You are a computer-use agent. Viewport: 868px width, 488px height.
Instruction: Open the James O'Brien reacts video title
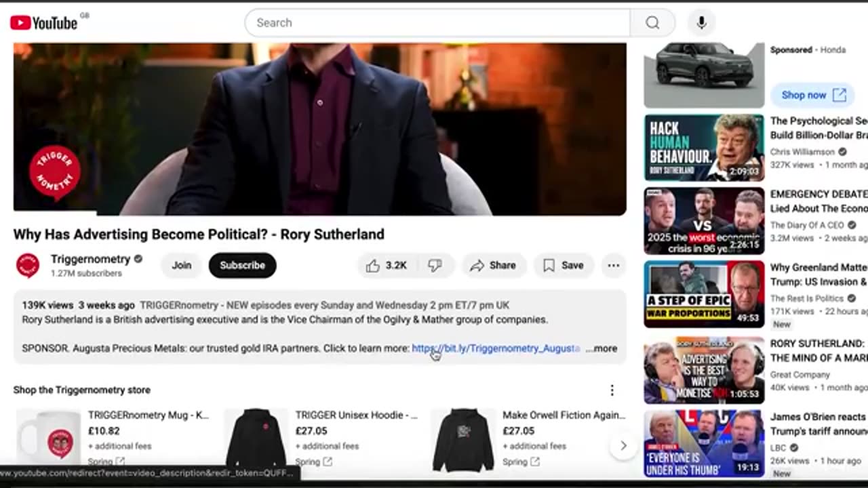click(x=819, y=424)
